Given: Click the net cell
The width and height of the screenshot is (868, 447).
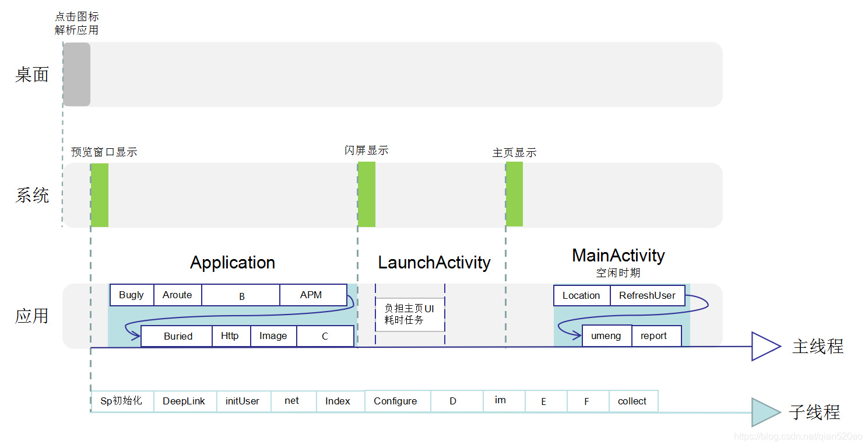Looking at the screenshot, I should pos(294,401).
